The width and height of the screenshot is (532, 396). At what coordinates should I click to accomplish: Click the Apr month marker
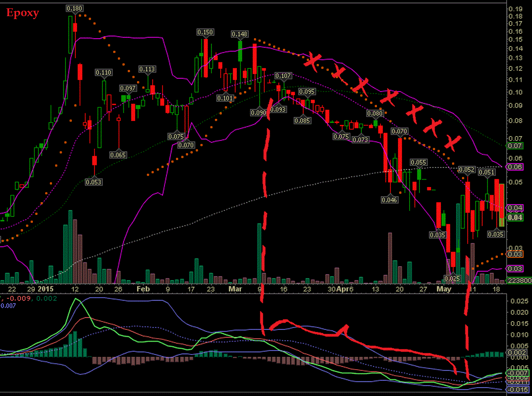[x=342, y=289]
